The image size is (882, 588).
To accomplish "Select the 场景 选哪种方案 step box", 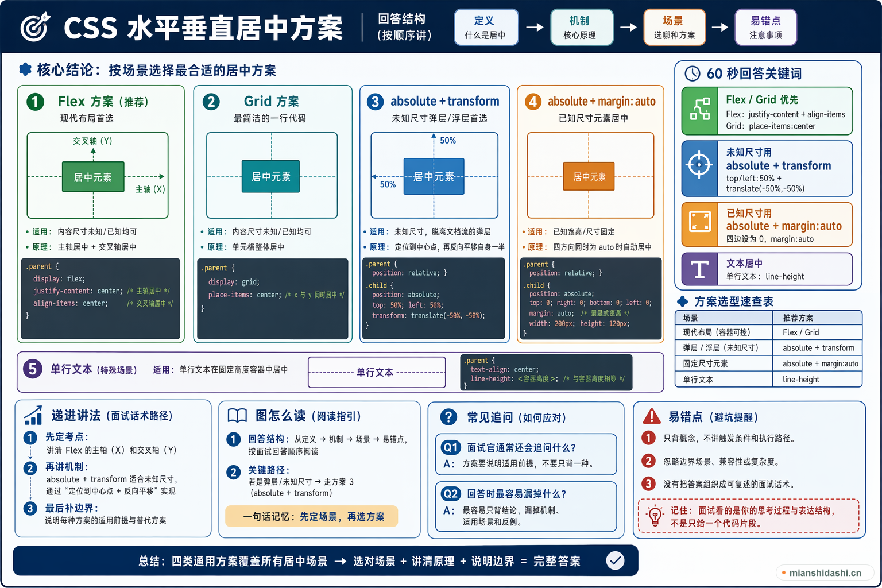I will pyautogui.click(x=674, y=27).
